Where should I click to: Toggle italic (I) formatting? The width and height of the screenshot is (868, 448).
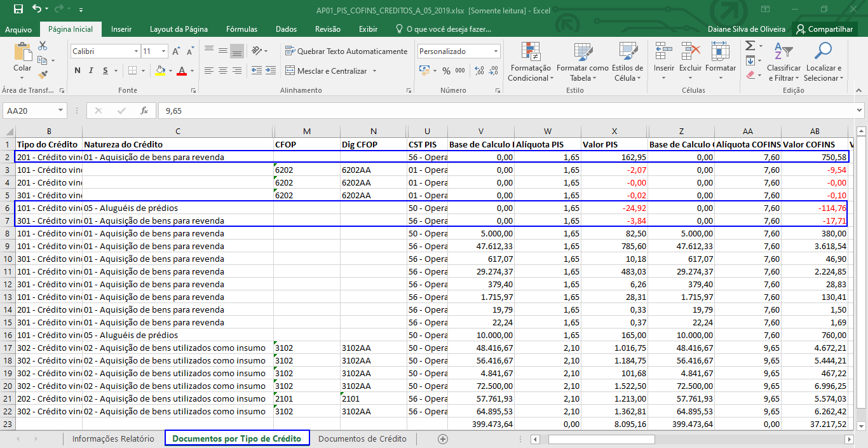coord(92,71)
